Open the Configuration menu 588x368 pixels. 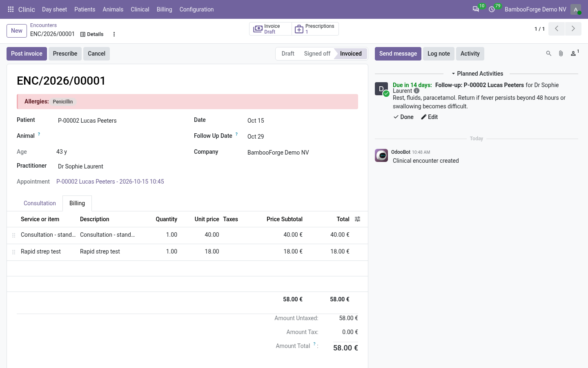coord(196,9)
